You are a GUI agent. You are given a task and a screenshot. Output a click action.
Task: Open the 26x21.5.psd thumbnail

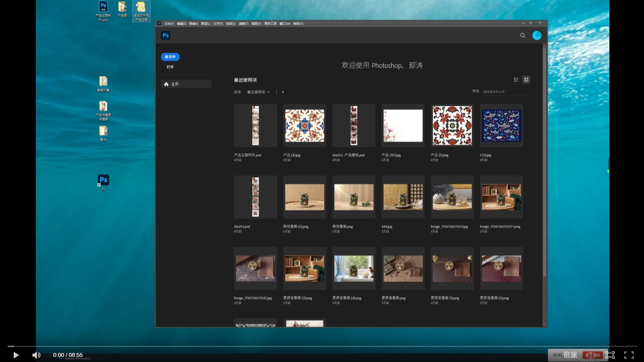tap(255, 197)
